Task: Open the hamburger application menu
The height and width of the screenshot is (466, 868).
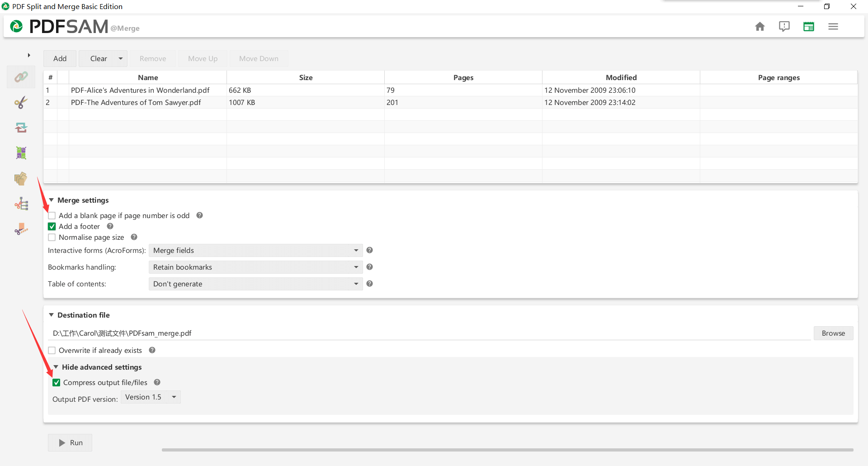Action: click(x=833, y=27)
